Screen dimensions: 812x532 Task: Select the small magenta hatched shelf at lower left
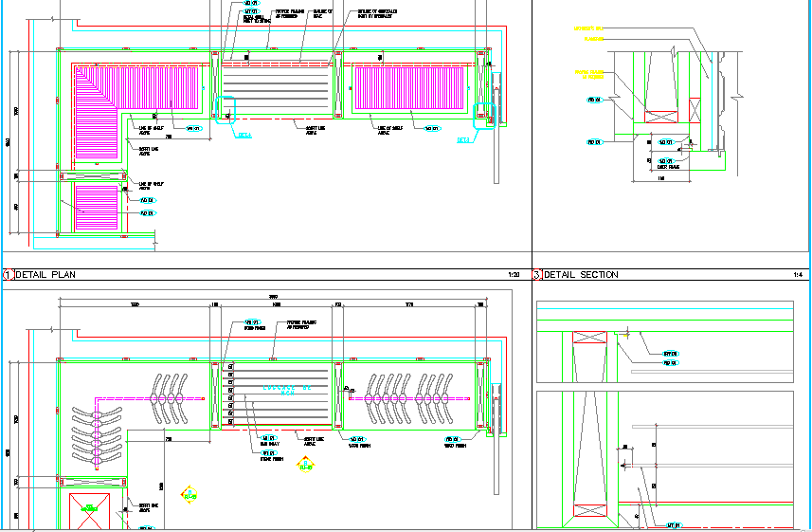click(x=97, y=208)
